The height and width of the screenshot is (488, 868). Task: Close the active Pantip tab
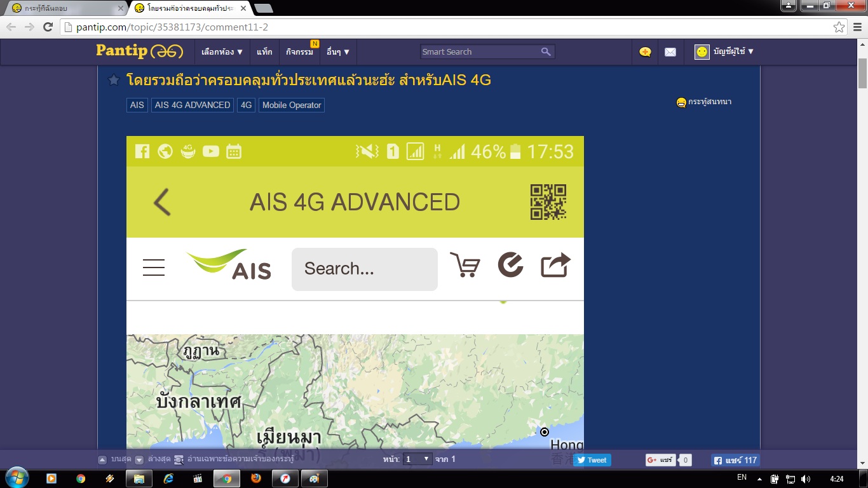[x=243, y=9]
